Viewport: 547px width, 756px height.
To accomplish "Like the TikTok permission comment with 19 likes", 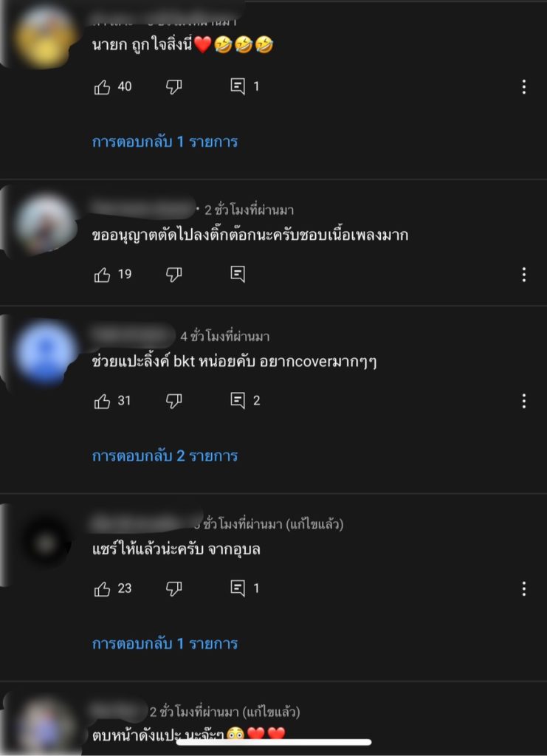I will click(x=102, y=275).
